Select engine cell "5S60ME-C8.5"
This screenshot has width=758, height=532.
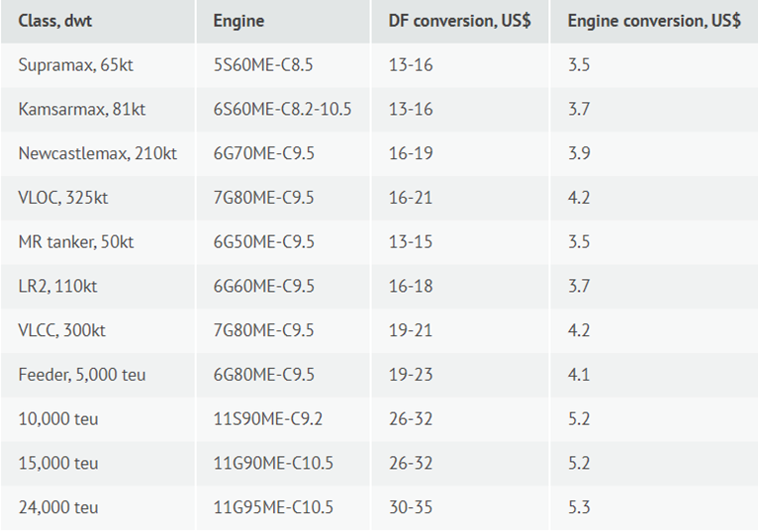click(260, 65)
